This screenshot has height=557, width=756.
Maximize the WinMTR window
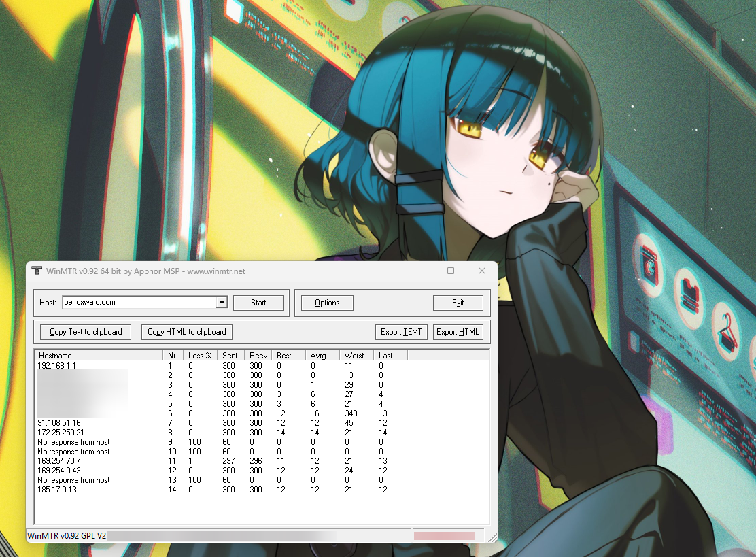click(x=451, y=271)
